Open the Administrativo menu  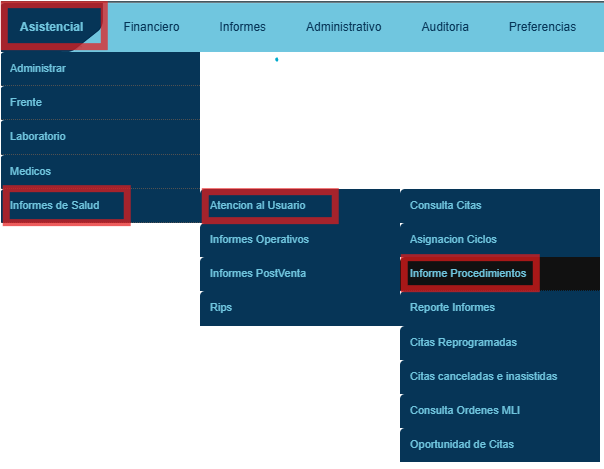[344, 27]
